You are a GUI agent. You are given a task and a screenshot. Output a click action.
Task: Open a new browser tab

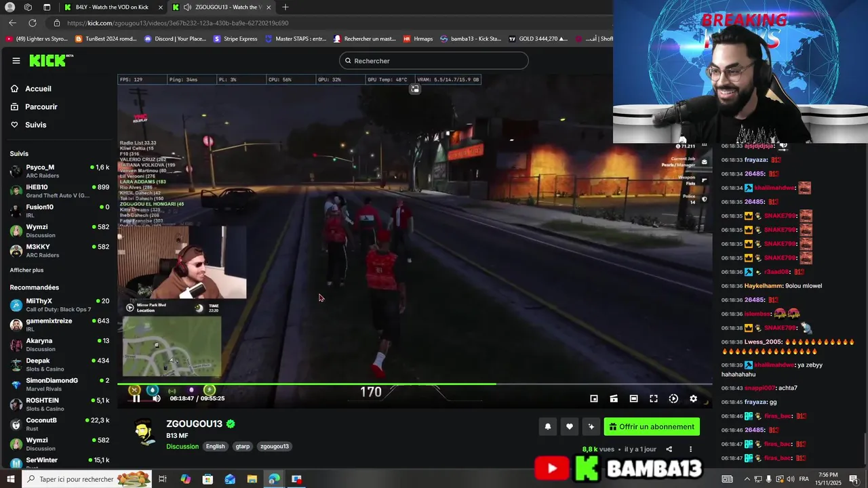pyautogui.click(x=285, y=7)
